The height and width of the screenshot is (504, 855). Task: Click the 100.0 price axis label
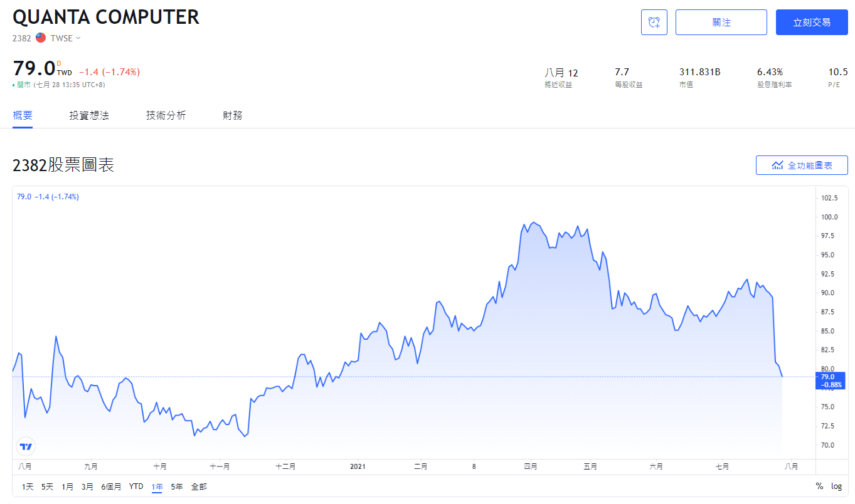point(829,217)
